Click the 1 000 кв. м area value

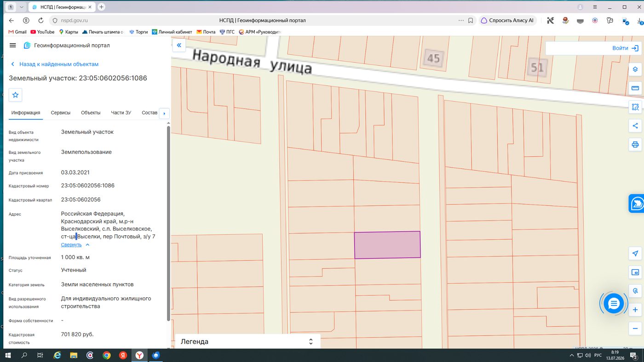click(x=75, y=257)
